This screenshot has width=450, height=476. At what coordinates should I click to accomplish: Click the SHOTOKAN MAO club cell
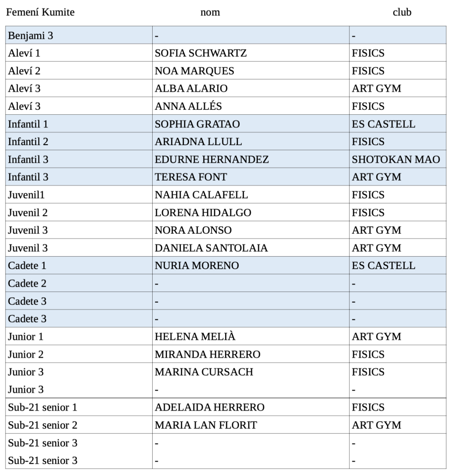[x=396, y=159]
